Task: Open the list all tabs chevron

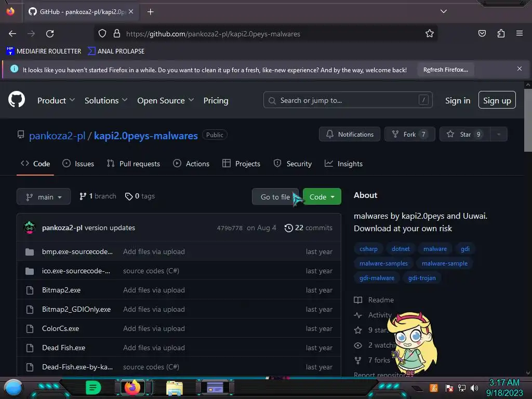Action: coord(444,11)
